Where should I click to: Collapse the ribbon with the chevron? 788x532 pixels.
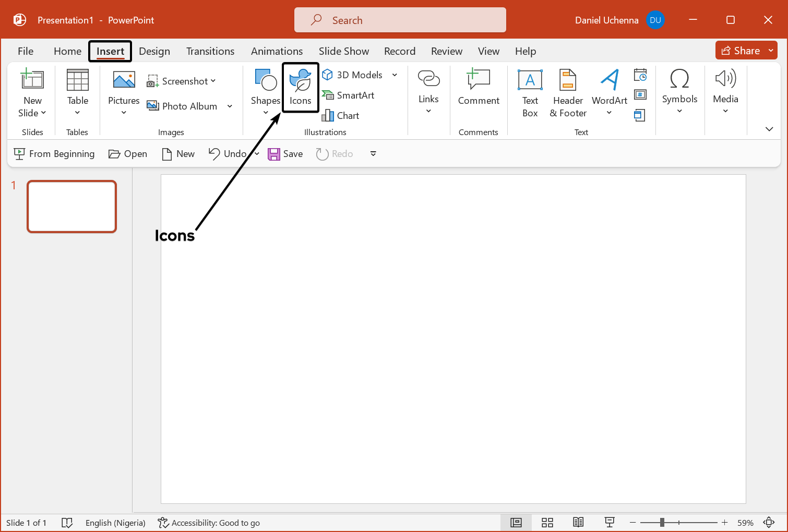[769, 129]
